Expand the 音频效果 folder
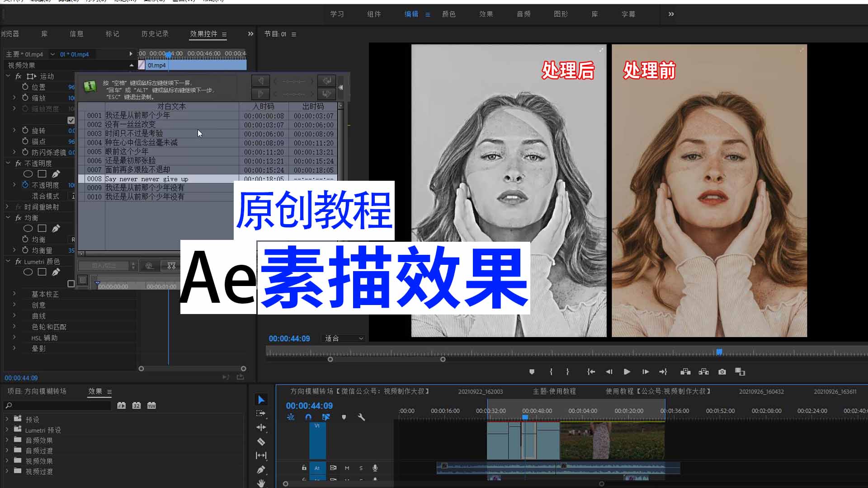 [x=7, y=440]
